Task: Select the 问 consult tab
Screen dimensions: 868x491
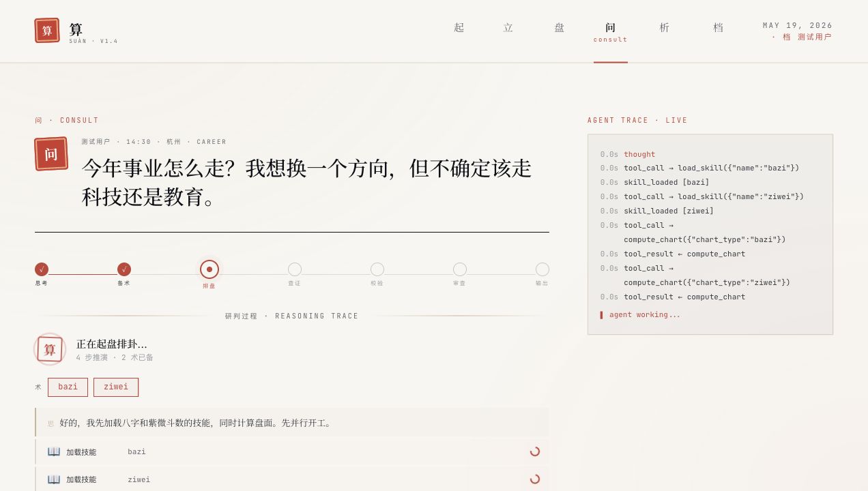Action: coord(611,31)
